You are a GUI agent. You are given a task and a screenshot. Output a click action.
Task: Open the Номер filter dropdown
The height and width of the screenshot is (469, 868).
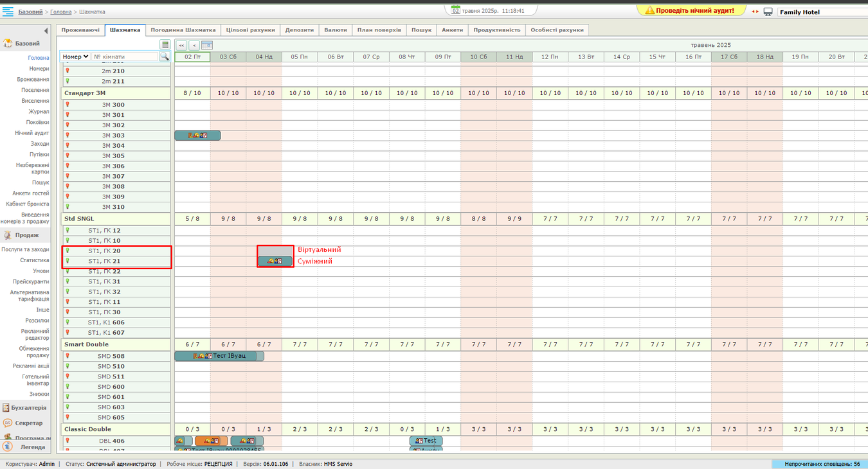tap(75, 57)
